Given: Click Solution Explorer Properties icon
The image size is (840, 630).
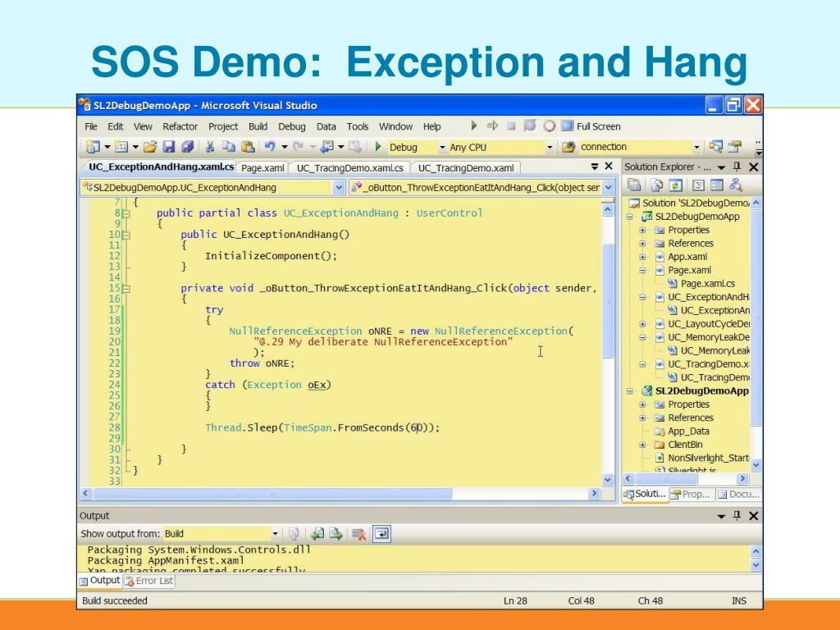Looking at the screenshot, I should (634, 185).
